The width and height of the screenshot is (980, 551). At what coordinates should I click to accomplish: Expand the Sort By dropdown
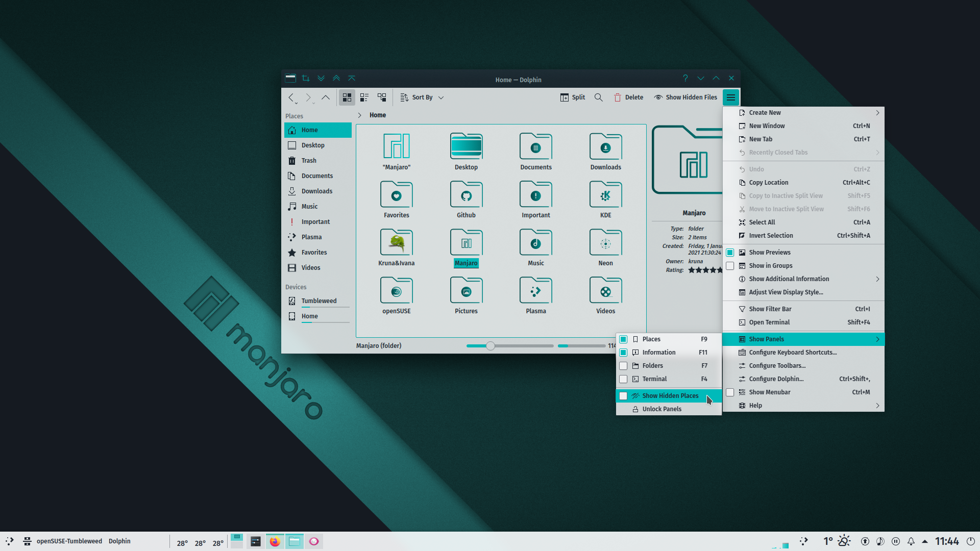pos(422,97)
